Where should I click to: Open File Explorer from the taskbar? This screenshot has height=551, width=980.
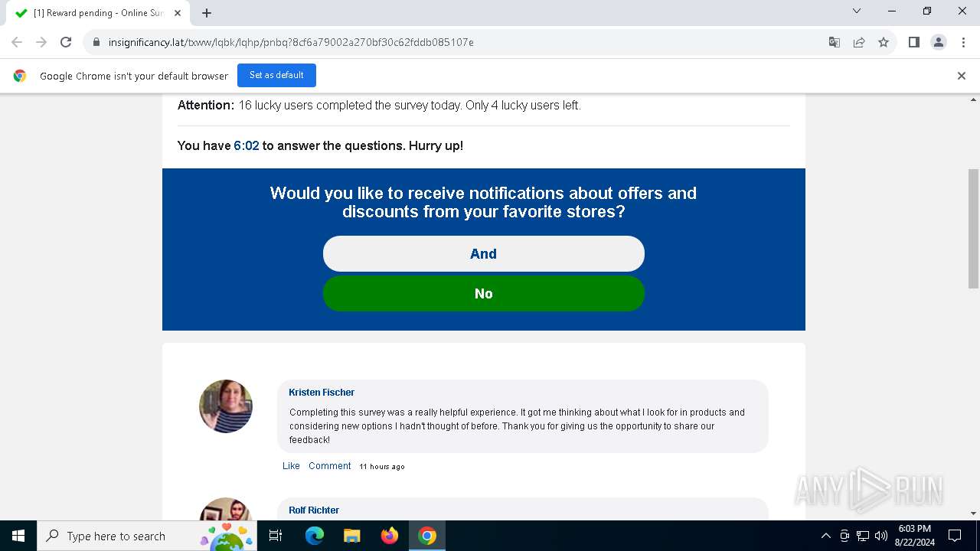tap(352, 536)
